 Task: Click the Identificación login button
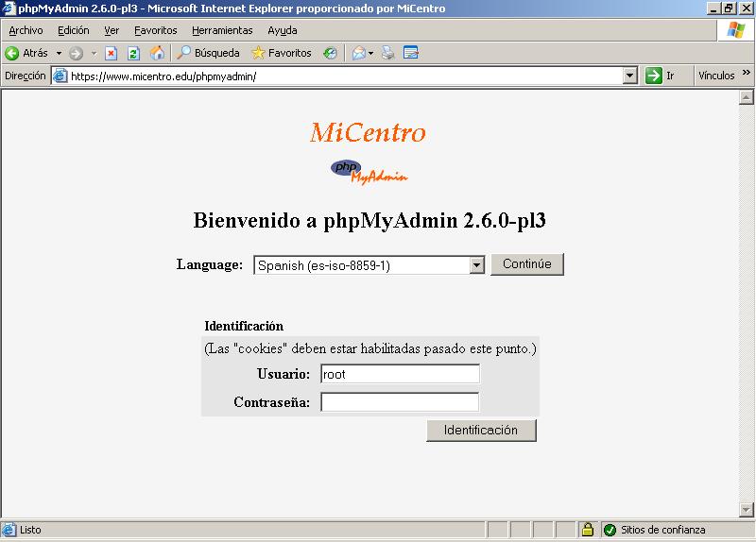point(481,431)
